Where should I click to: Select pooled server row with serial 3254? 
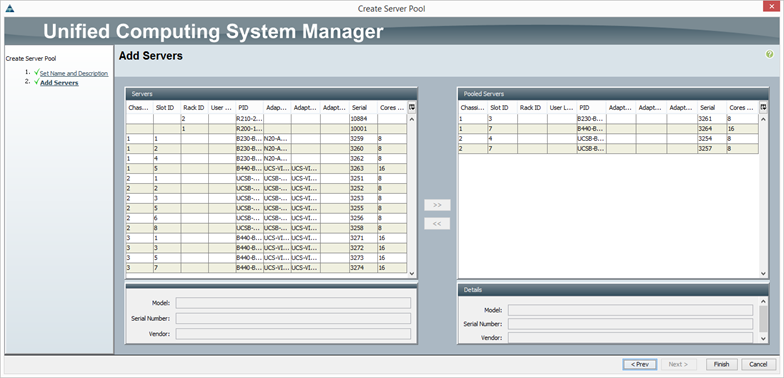pos(608,139)
